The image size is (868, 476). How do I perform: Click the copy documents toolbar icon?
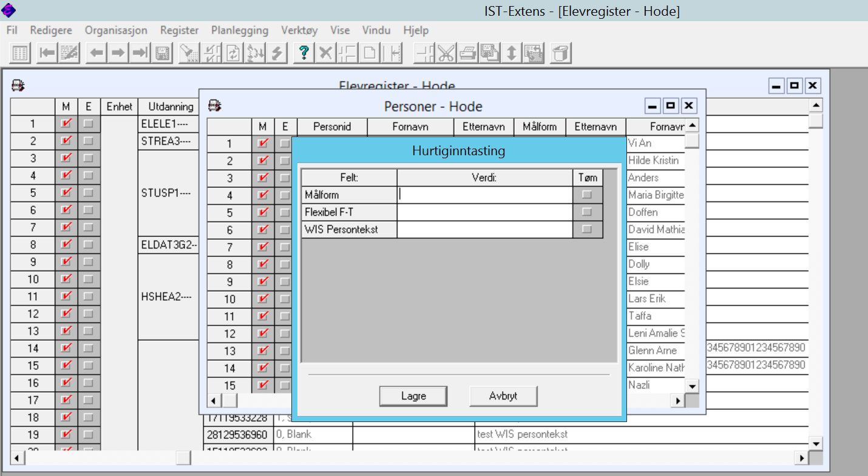tap(489, 53)
